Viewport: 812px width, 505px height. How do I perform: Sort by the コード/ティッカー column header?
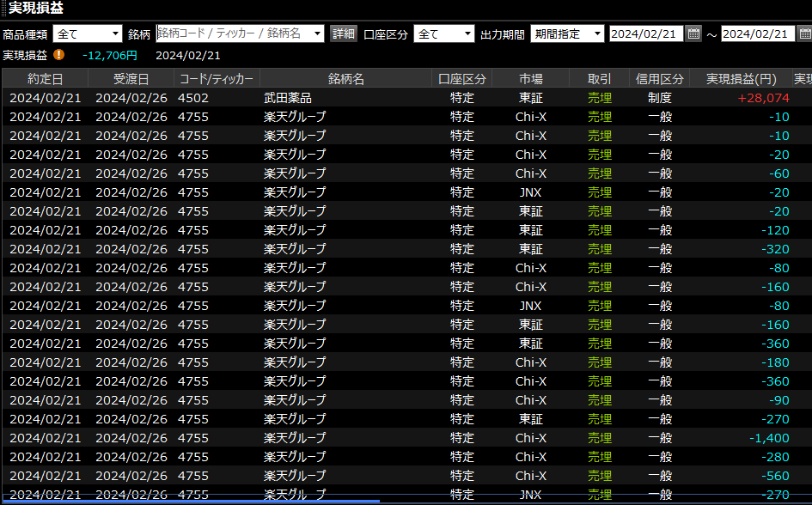tap(217, 79)
